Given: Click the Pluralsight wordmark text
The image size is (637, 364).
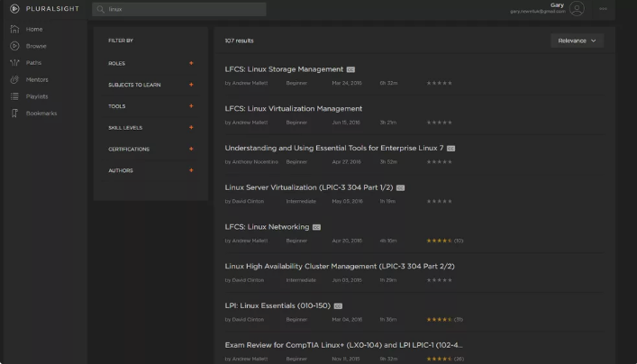Looking at the screenshot, I should [52, 8].
